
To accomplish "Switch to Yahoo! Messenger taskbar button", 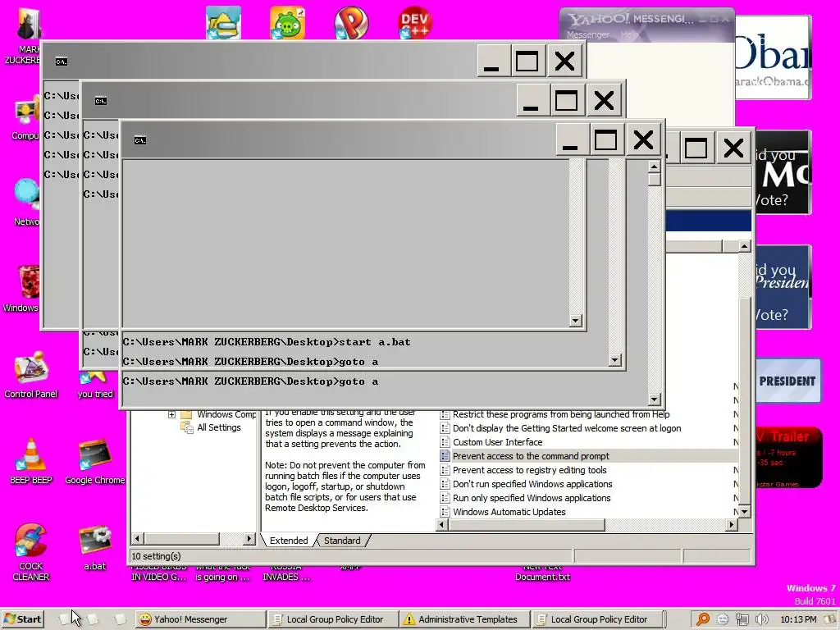I will (199, 619).
